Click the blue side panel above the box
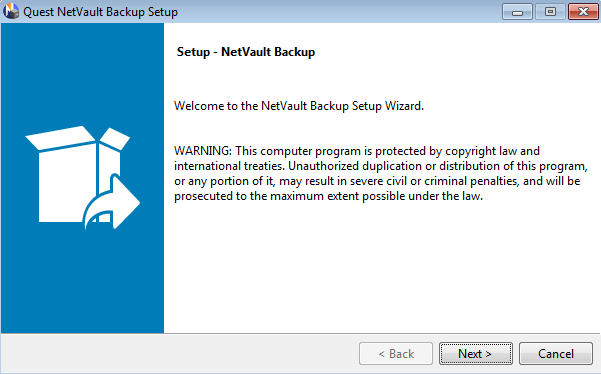 tap(82, 73)
